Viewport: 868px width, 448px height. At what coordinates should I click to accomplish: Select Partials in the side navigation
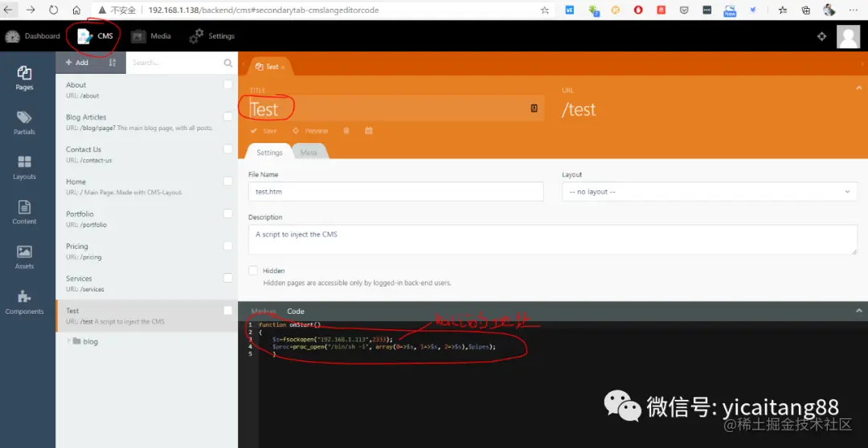click(x=24, y=123)
